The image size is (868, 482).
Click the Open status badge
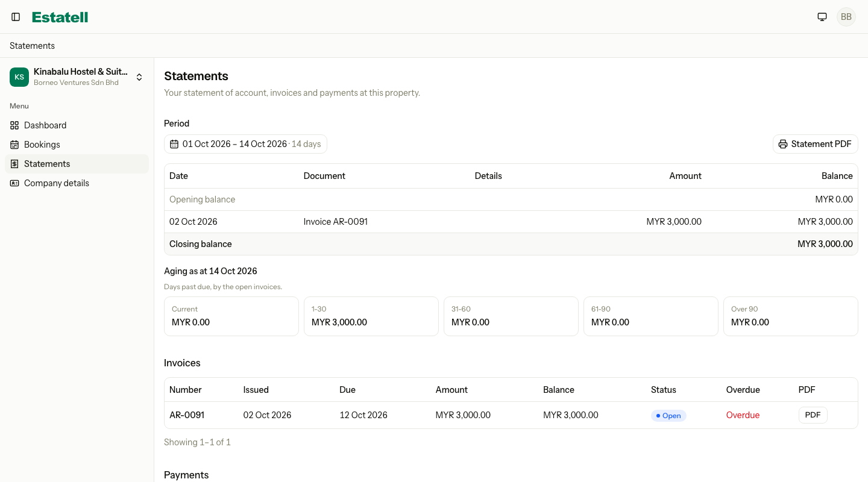668,416
